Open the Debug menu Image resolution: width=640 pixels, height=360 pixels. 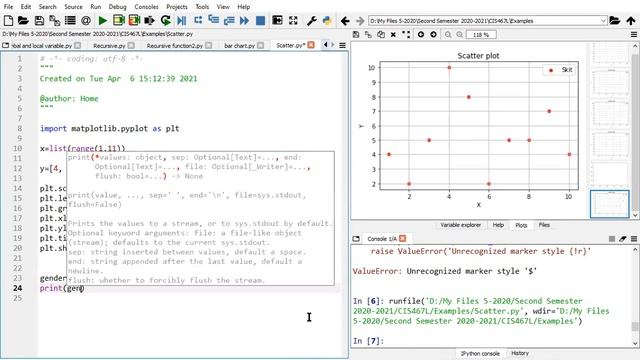click(117, 7)
